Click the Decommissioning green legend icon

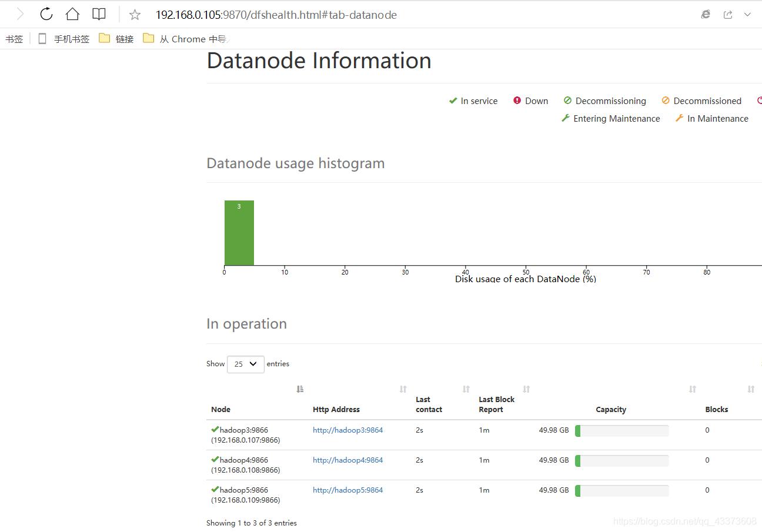pyautogui.click(x=567, y=101)
